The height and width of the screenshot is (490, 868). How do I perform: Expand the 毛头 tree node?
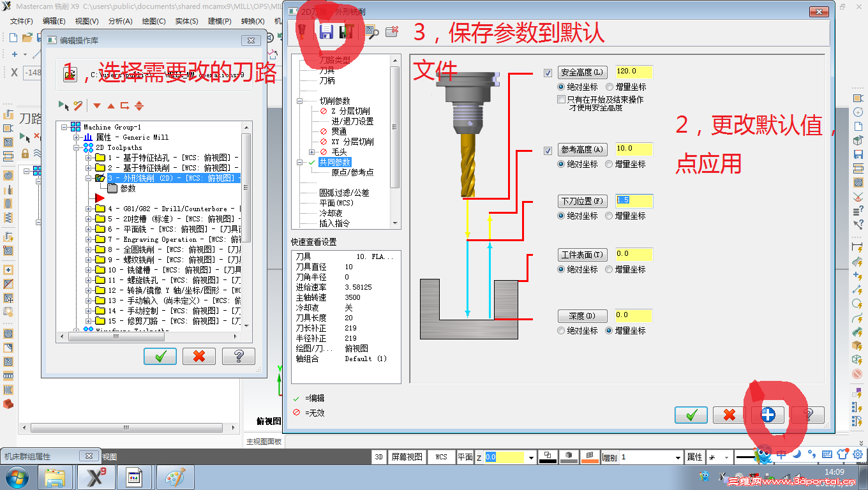(311, 152)
